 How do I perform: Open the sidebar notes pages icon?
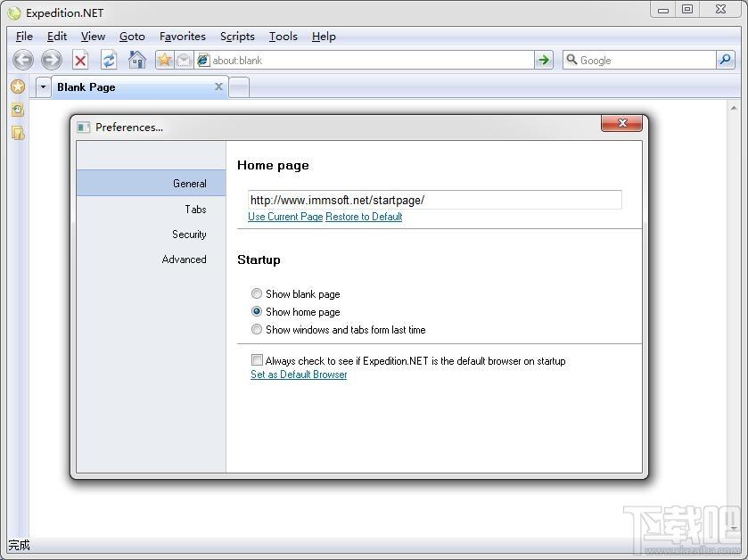click(x=18, y=133)
